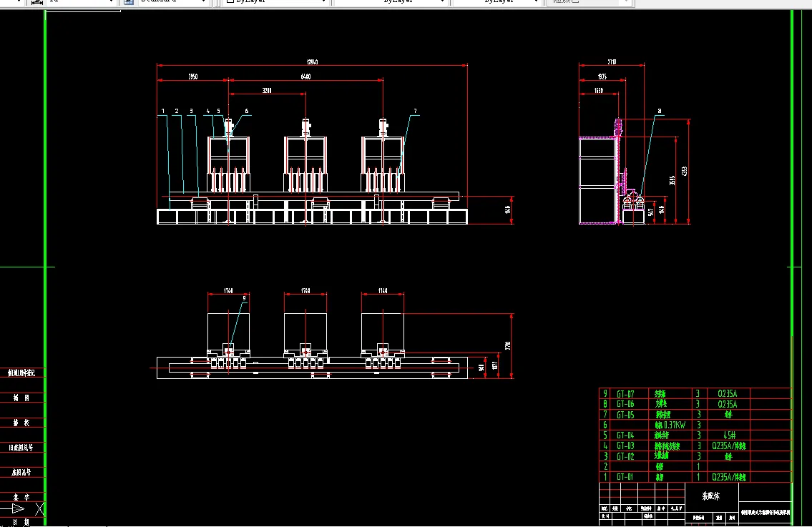Select the 3210 dimension text
The width and height of the screenshot is (812, 527).
pos(267,91)
